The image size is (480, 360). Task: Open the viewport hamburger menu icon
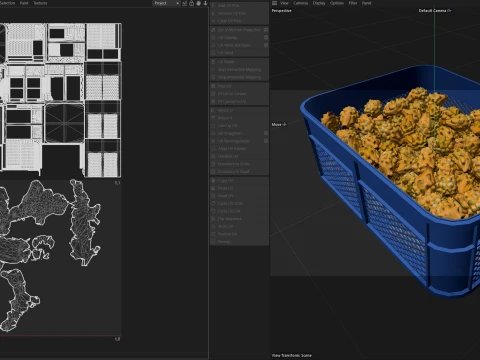274,3
